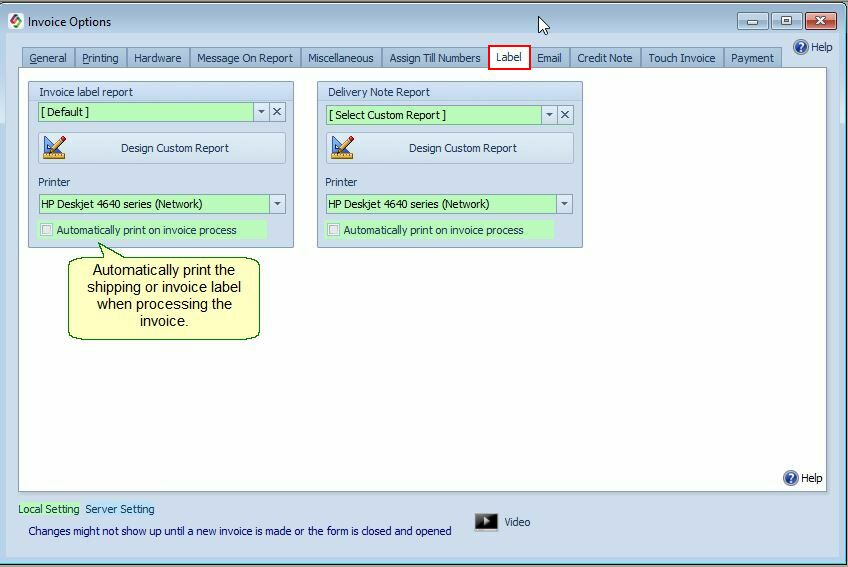848x567 pixels.
Task: Click the Server Setting link
Action: [x=120, y=509]
